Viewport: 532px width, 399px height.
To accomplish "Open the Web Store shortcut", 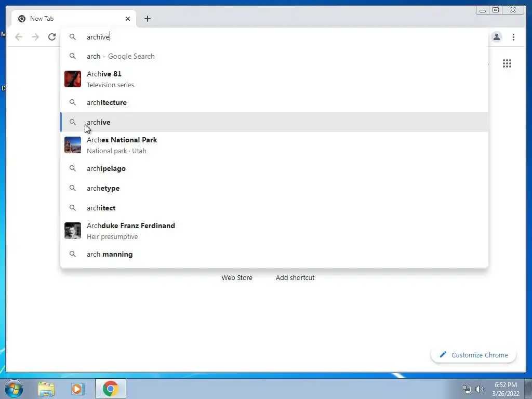I will pyautogui.click(x=237, y=277).
